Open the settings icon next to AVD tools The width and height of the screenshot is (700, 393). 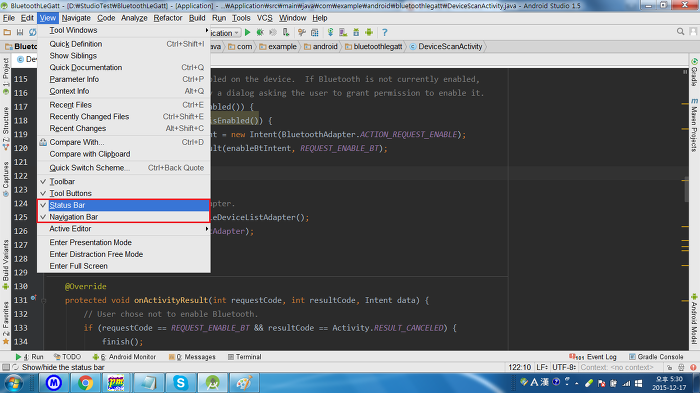tap(302, 32)
